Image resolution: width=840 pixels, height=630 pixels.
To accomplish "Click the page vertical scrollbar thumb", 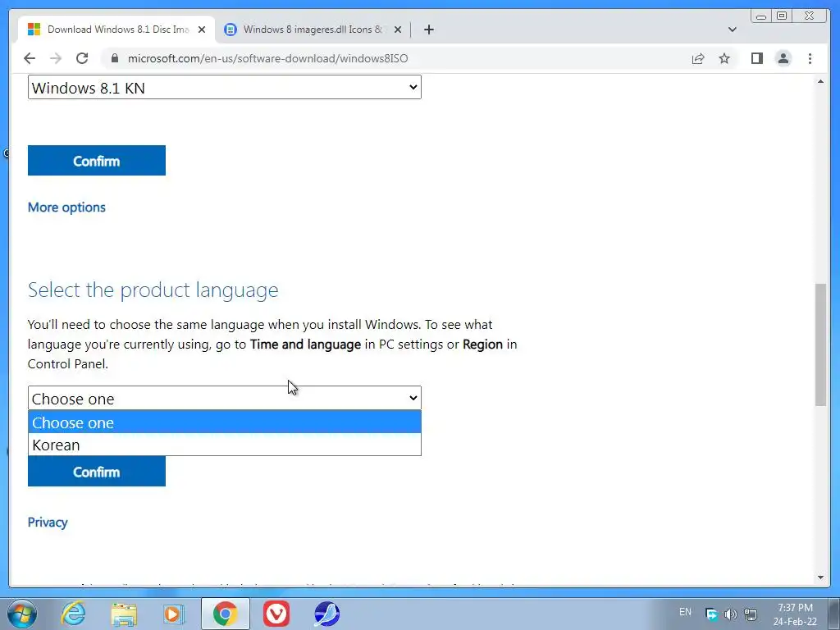I will (820, 345).
